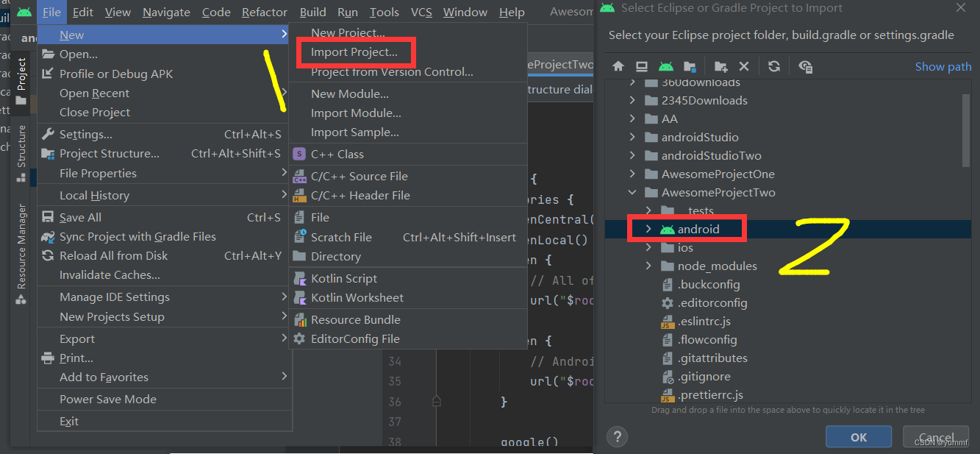The height and width of the screenshot is (454, 980).
Task: Click the Desktop directory icon in the dialog toolbar
Action: (641, 66)
